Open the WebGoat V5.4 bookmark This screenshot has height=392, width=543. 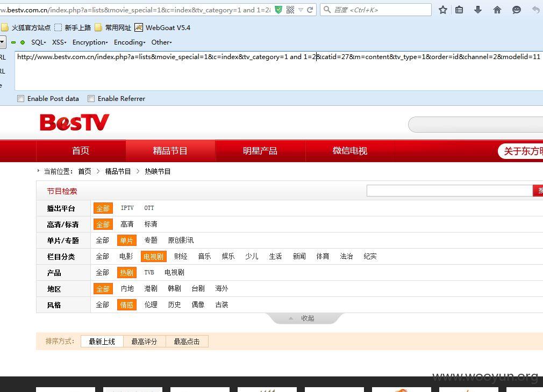162,28
